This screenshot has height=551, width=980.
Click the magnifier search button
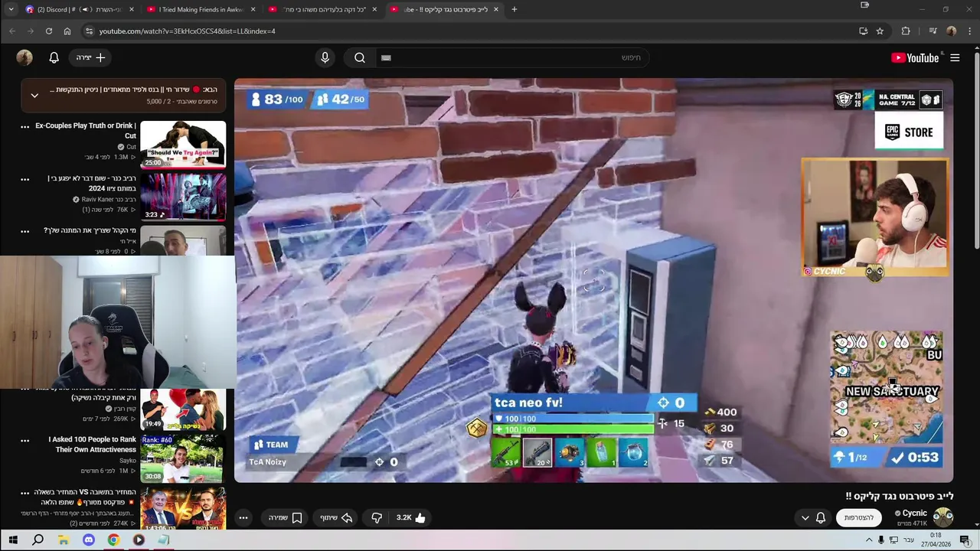click(359, 57)
